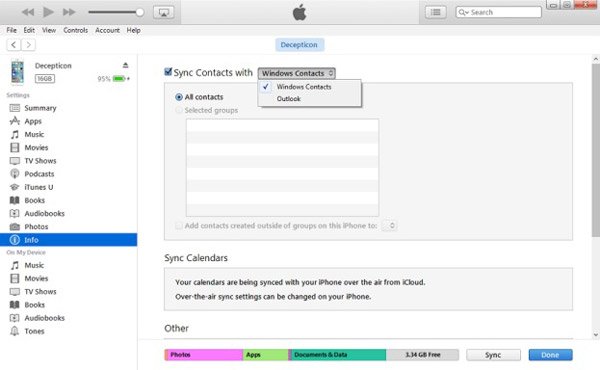
Task: Click the Settings Music note icon
Action: (15, 135)
